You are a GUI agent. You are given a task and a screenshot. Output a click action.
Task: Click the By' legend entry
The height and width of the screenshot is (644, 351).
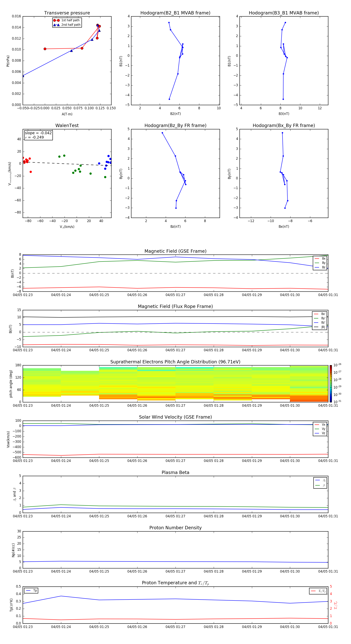pyautogui.click(x=320, y=318)
